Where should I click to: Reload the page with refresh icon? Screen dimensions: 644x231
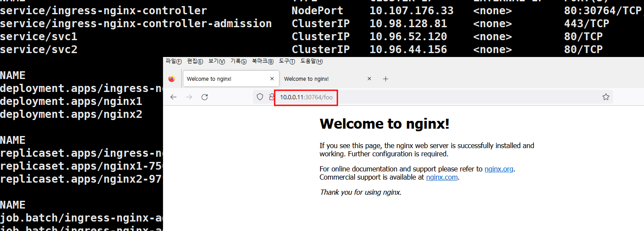[205, 97]
